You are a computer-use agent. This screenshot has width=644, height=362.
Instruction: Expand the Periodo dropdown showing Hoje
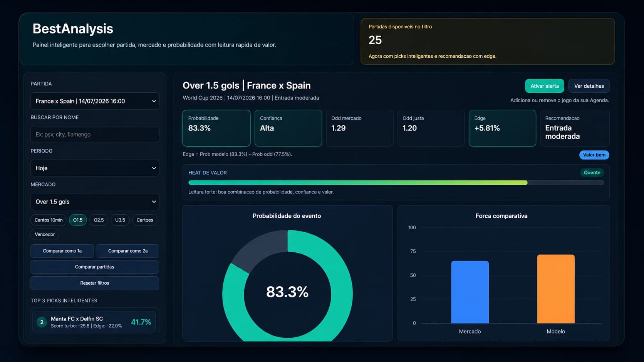(x=95, y=168)
